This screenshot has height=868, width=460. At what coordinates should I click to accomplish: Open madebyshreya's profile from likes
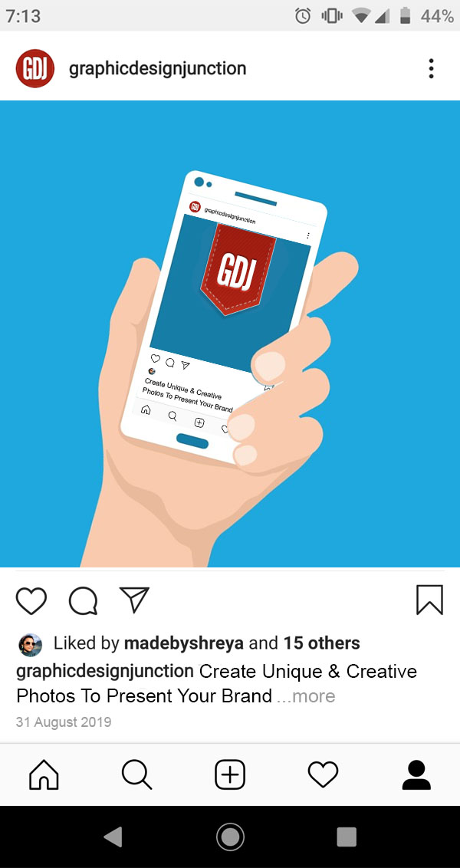coord(184,643)
